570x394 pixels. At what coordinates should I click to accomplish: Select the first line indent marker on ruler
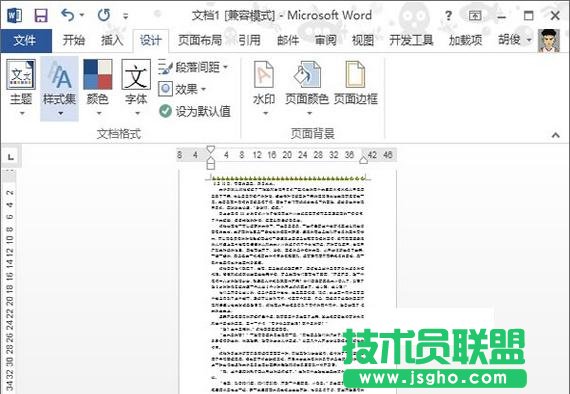210,149
